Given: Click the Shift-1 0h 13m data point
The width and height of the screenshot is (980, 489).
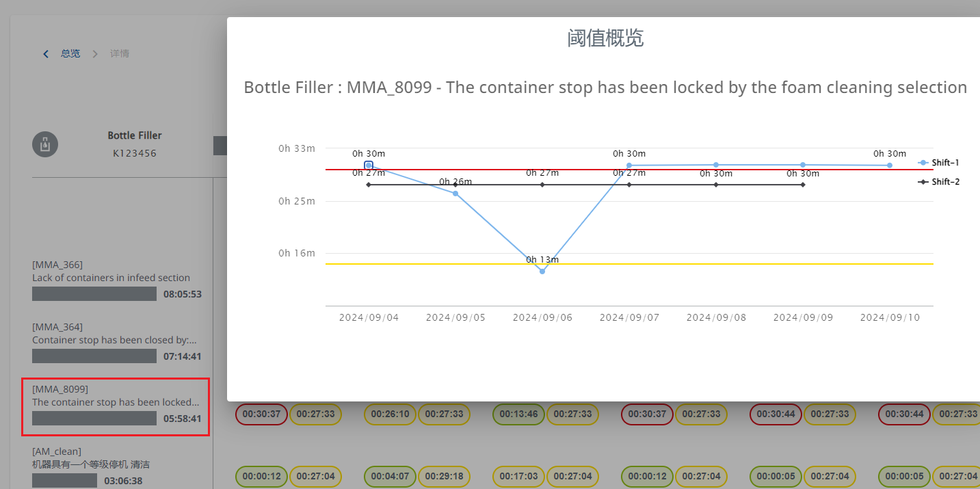Looking at the screenshot, I should pos(542,272).
